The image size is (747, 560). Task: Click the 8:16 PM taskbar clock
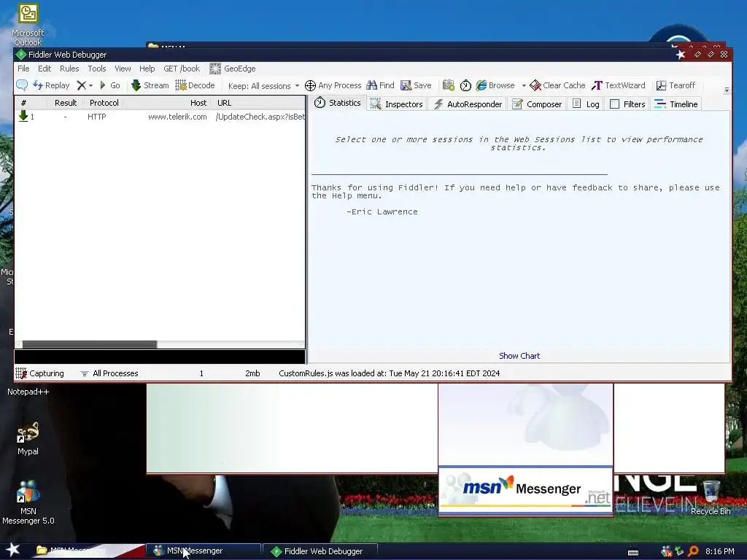[719, 551]
